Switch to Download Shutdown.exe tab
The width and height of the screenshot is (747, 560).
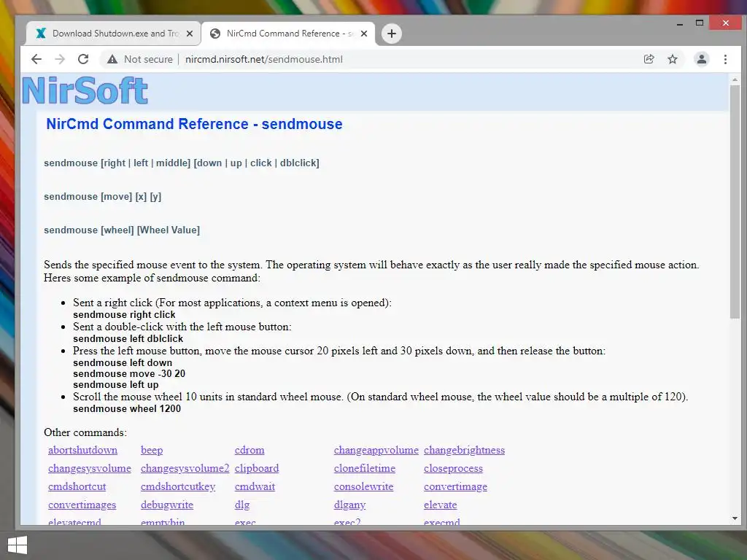113,34
